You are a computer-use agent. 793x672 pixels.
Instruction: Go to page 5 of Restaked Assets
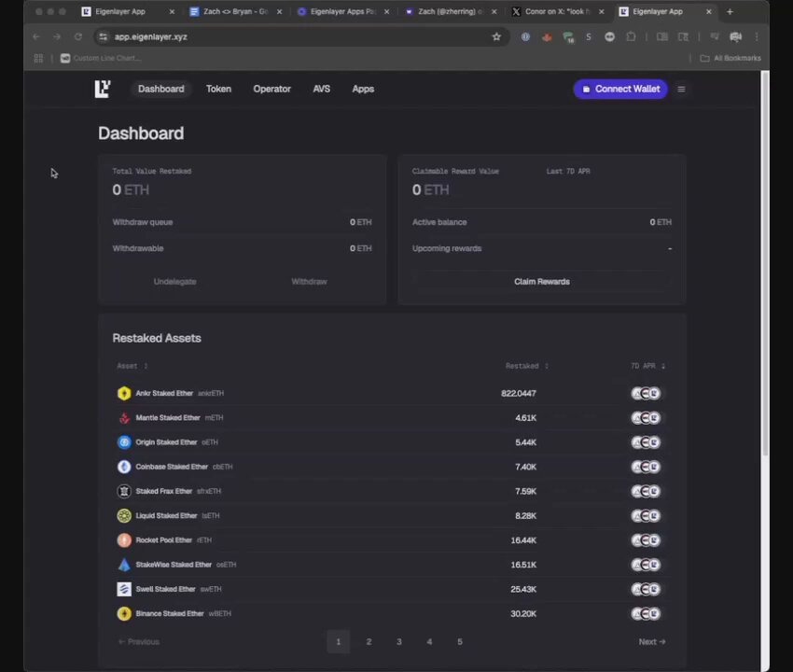[460, 641]
